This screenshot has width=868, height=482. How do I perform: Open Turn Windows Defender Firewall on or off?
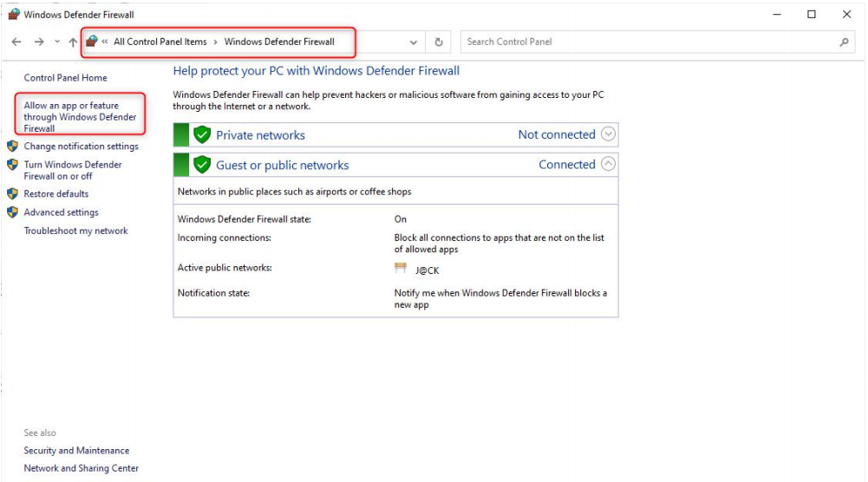tap(73, 170)
